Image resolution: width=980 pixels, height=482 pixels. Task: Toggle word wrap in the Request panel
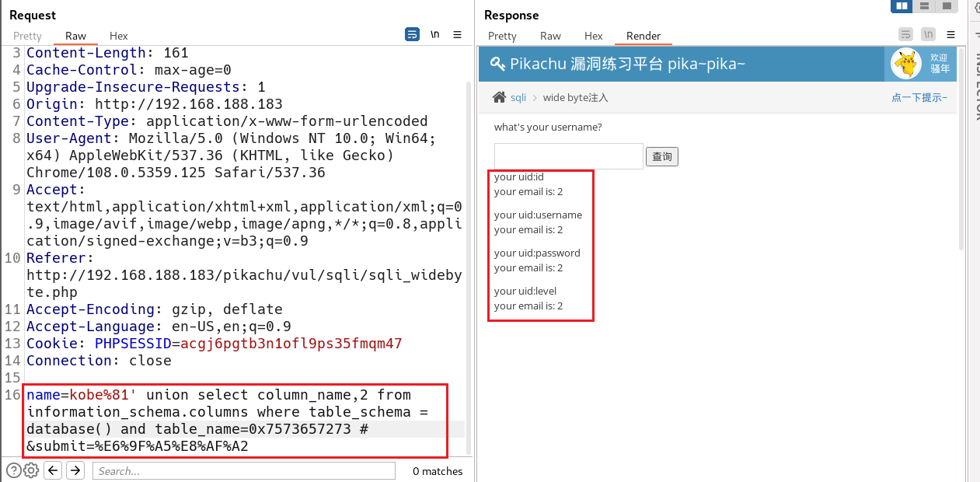pos(412,34)
